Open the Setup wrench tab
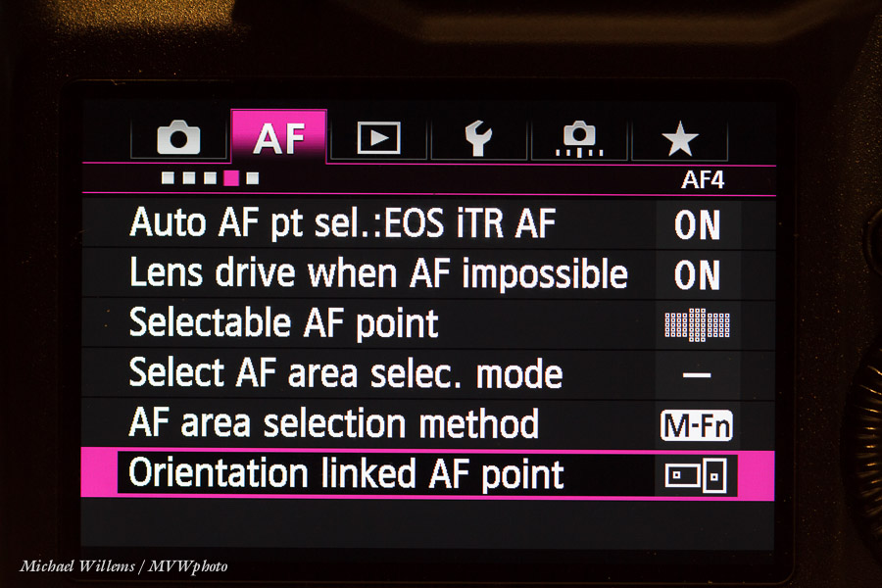Viewport: 882px width, 588px height. point(478,138)
